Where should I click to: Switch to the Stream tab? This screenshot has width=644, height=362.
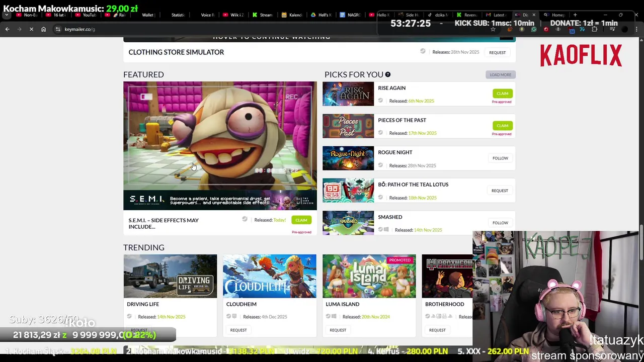click(262, 15)
